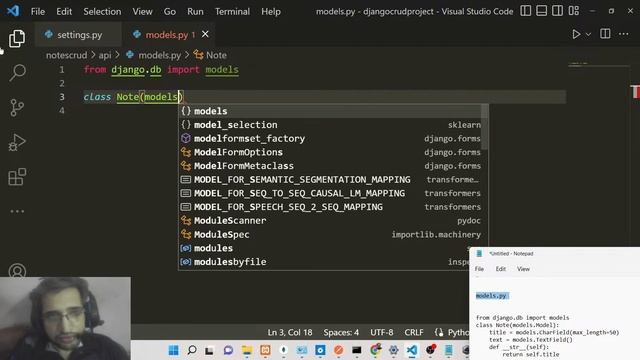Open the Help menu

tap(271, 11)
